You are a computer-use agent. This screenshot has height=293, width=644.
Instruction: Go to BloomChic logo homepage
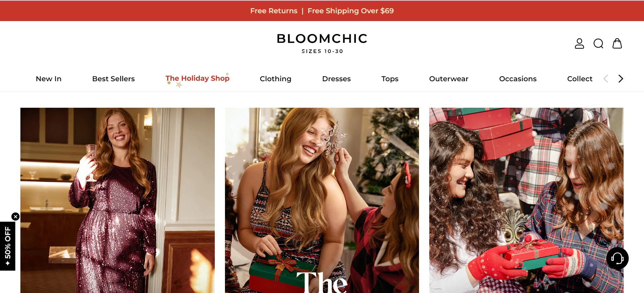coord(322,43)
